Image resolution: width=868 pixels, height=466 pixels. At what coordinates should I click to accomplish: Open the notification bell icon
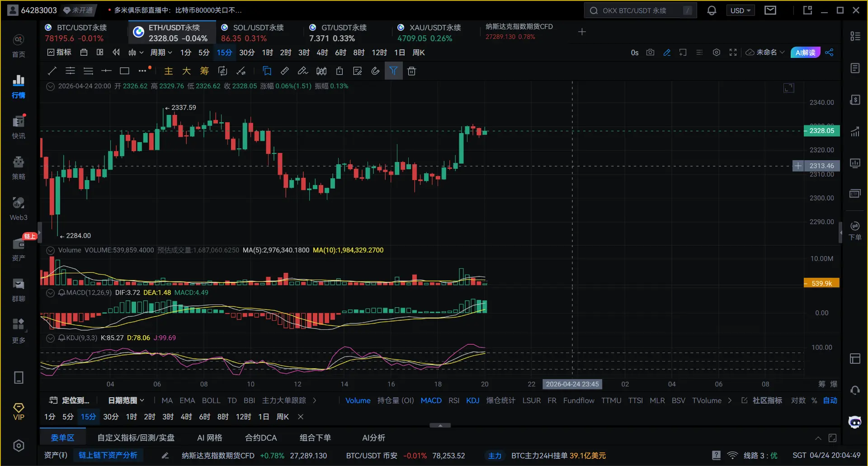712,10
